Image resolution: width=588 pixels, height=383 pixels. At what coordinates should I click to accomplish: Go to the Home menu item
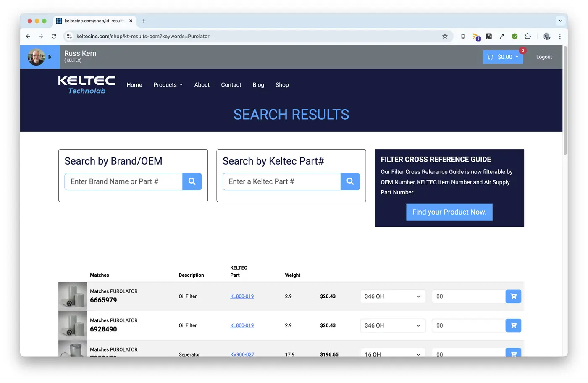pos(134,85)
